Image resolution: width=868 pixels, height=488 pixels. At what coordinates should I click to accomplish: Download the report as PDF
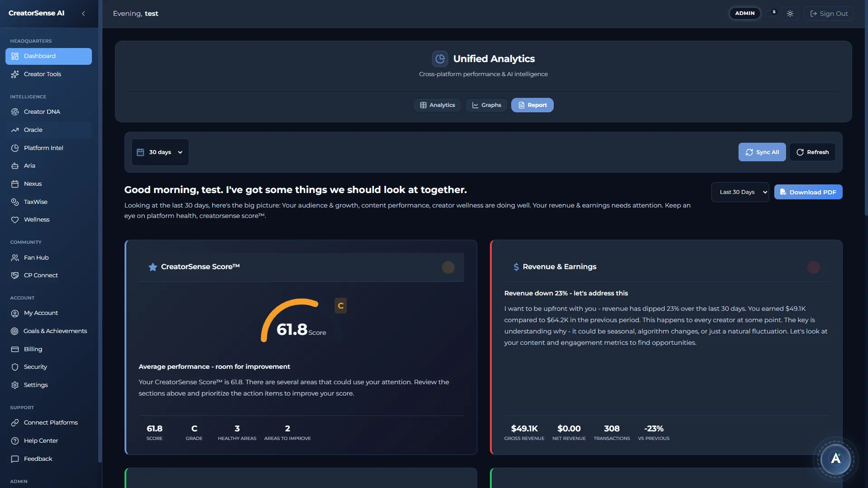click(808, 192)
